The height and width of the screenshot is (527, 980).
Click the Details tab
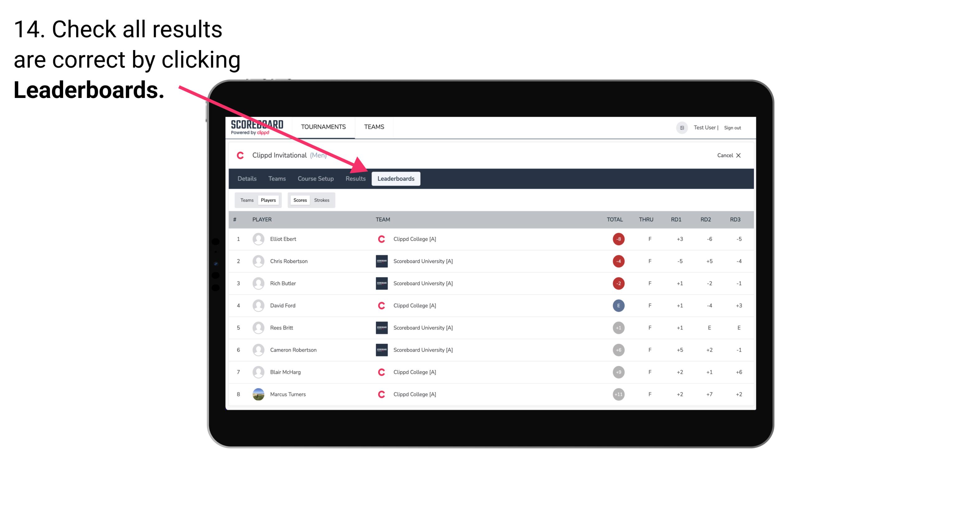pos(247,178)
